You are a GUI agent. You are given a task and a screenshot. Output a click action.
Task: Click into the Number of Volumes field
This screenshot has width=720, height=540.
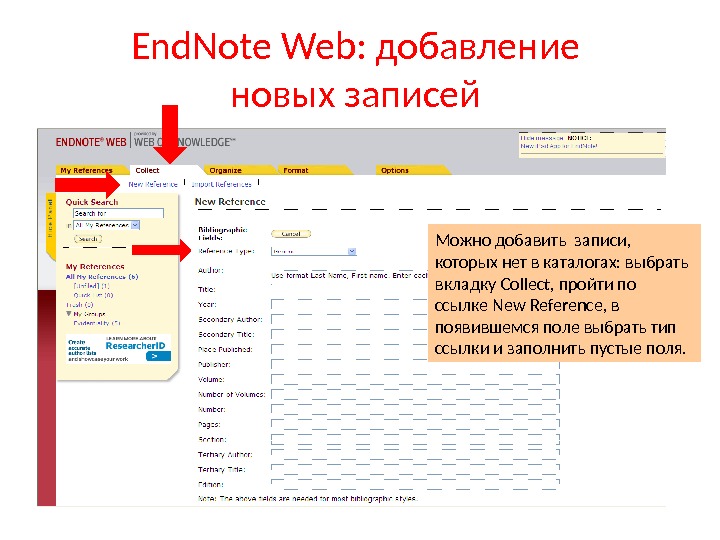(415, 394)
